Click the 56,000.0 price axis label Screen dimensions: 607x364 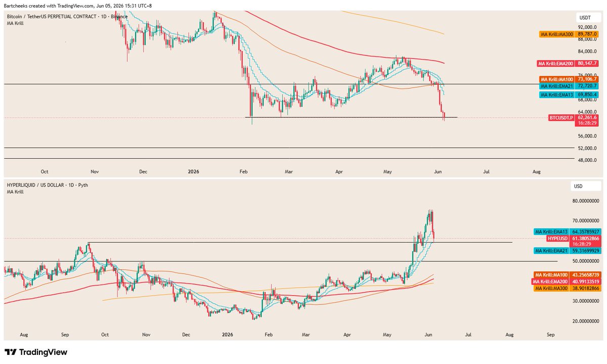point(587,136)
